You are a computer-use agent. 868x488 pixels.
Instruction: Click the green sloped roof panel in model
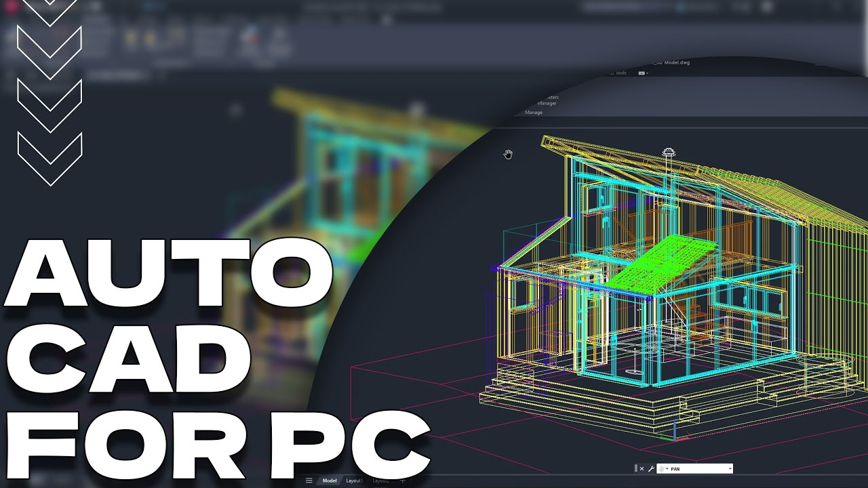663,266
